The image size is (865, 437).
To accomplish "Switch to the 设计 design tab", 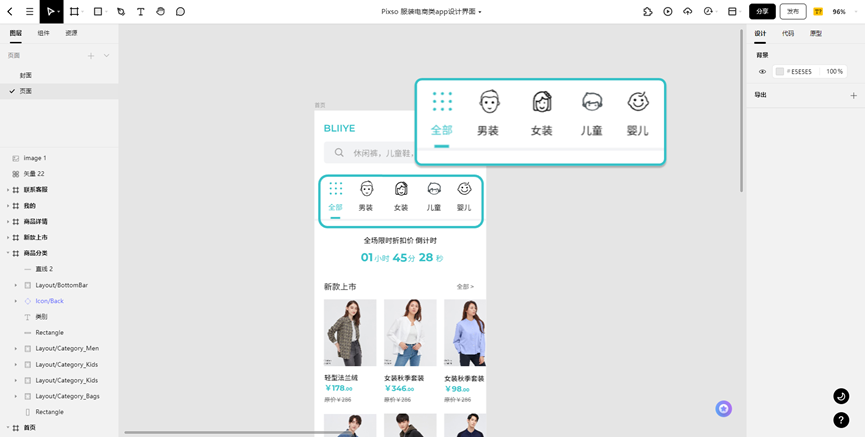I will 760,34.
